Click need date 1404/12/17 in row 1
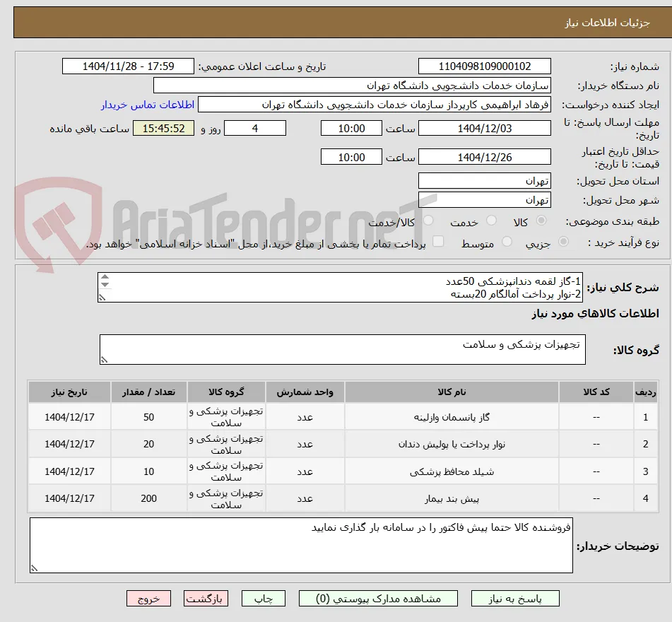Viewport: 672px width, 622px height. (x=69, y=417)
